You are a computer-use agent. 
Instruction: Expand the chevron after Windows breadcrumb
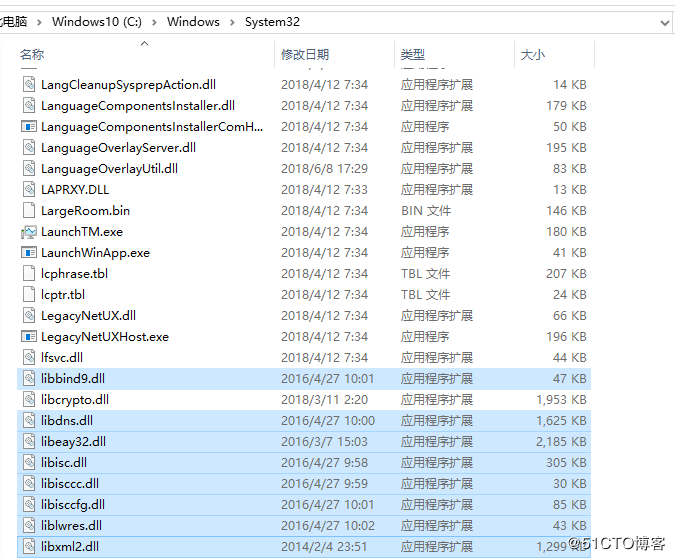pyautogui.click(x=232, y=22)
